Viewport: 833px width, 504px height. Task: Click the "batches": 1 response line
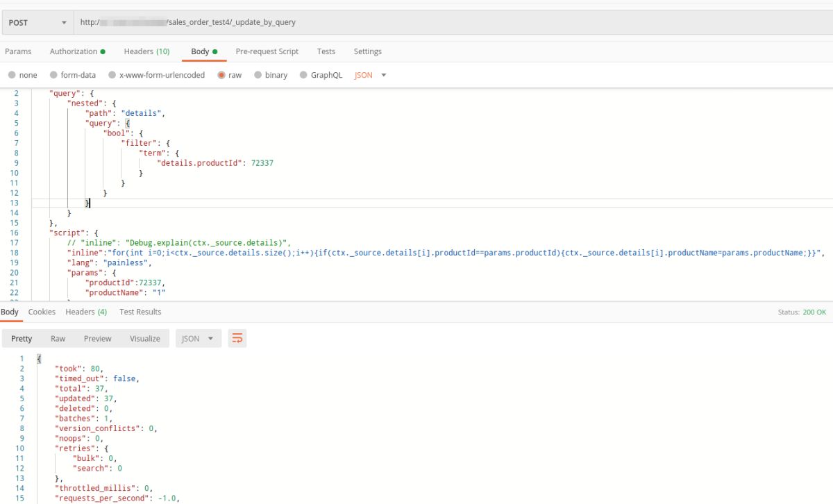84,419
